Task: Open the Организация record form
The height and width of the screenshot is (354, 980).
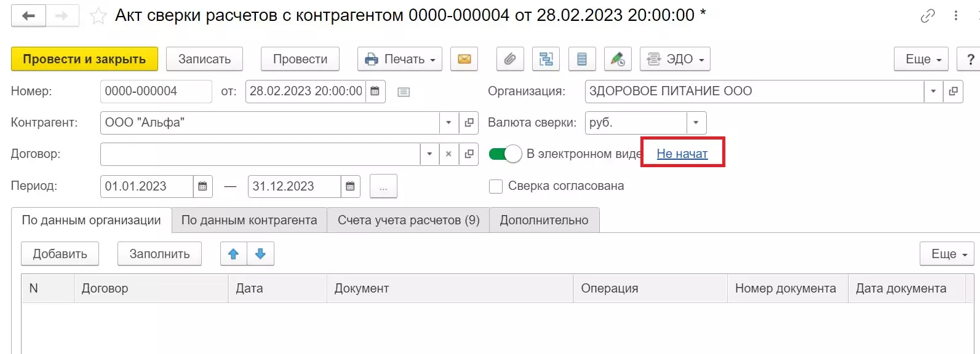Action: pos(953,92)
